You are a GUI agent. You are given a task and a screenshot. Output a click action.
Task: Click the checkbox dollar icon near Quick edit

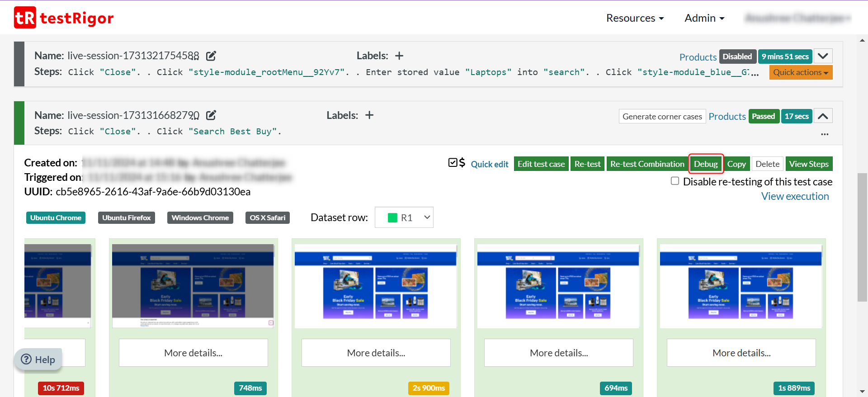[x=457, y=163]
